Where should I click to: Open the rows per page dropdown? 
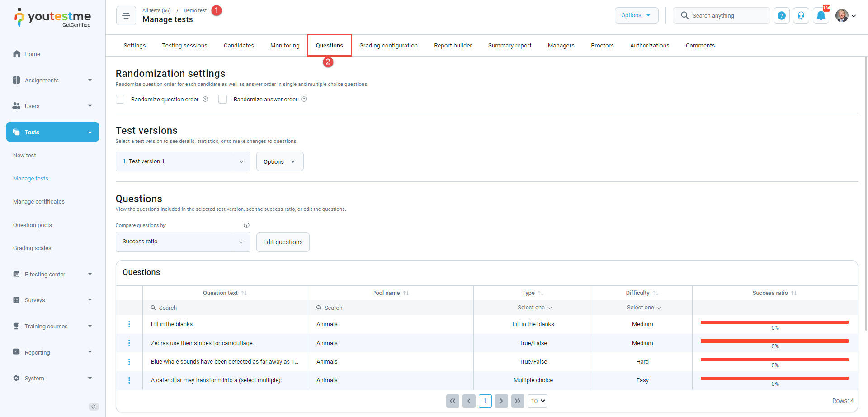click(x=538, y=401)
